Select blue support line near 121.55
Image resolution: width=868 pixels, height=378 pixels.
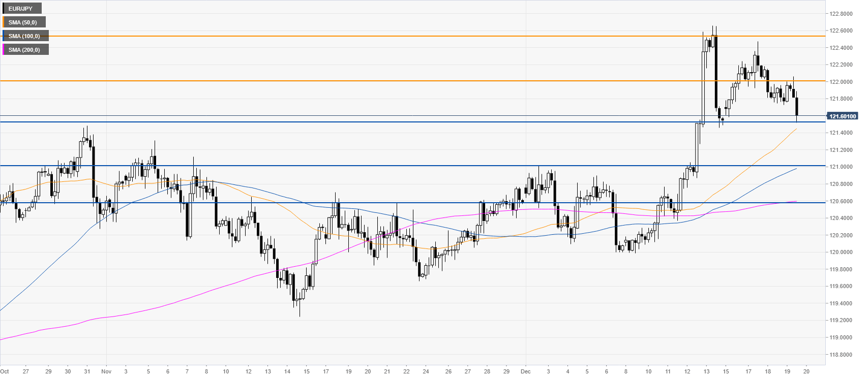pos(412,122)
